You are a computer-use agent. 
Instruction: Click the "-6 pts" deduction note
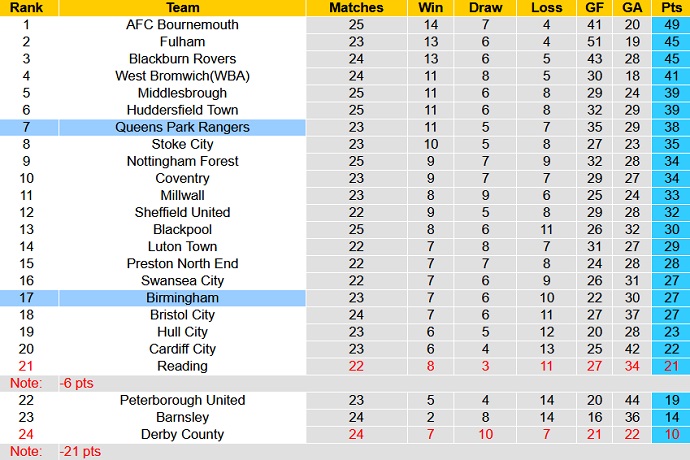pos(78,383)
